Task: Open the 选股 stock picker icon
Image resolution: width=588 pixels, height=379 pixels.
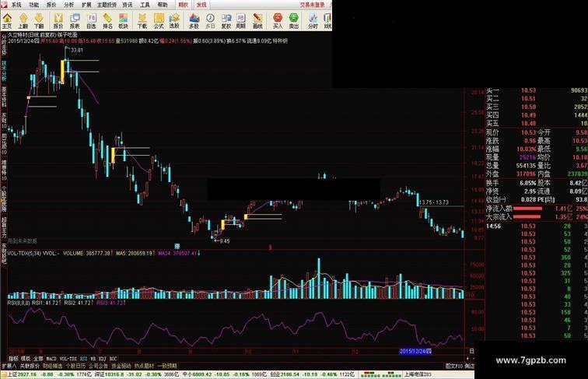Action: 174,21
